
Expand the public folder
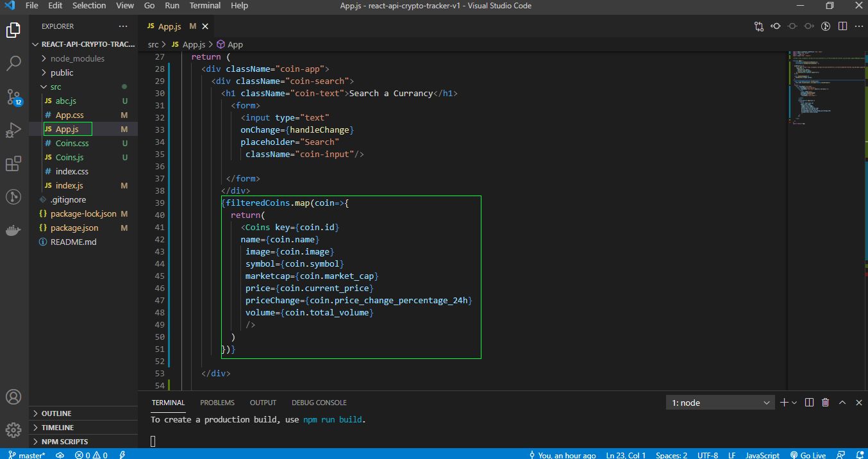pyautogui.click(x=83, y=72)
